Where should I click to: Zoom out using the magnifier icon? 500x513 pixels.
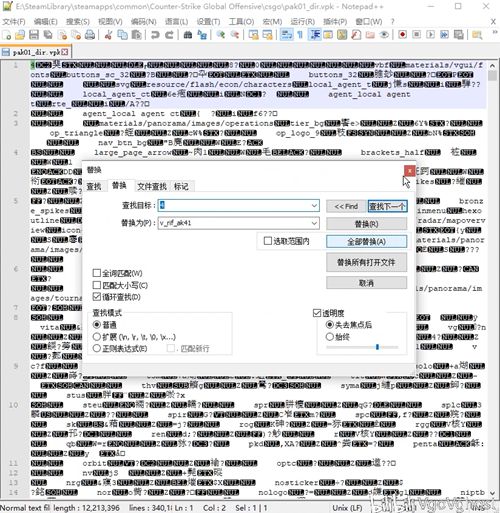(235, 35)
